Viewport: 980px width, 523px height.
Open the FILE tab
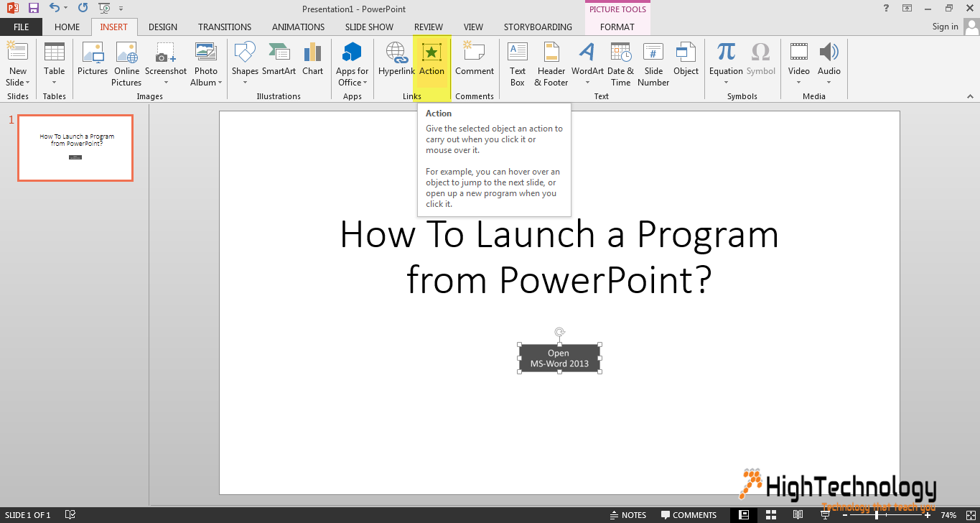pyautogui.click(x=21, y=27)
